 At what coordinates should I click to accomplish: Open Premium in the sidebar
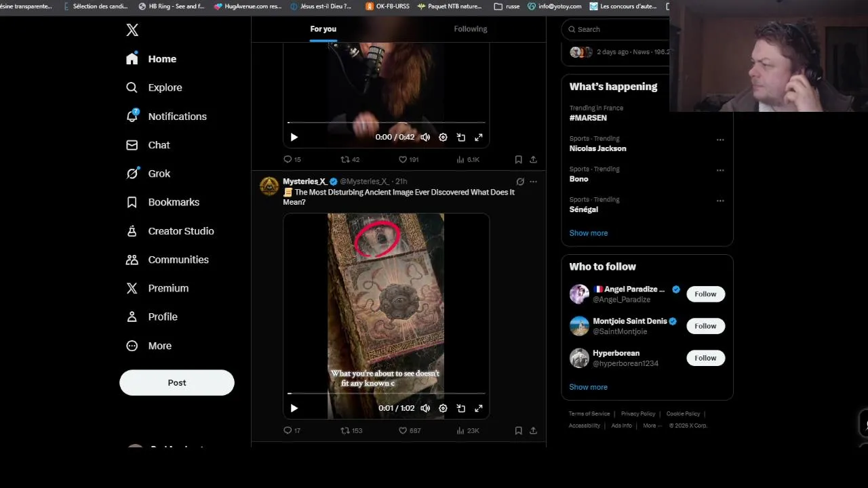click(x=157, y=288)
